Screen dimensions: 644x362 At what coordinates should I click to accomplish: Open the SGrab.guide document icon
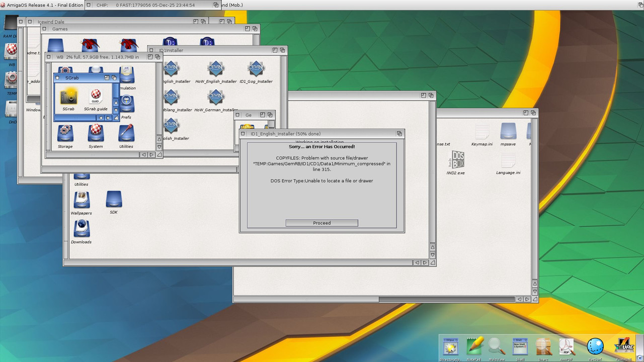coord(96,97)
